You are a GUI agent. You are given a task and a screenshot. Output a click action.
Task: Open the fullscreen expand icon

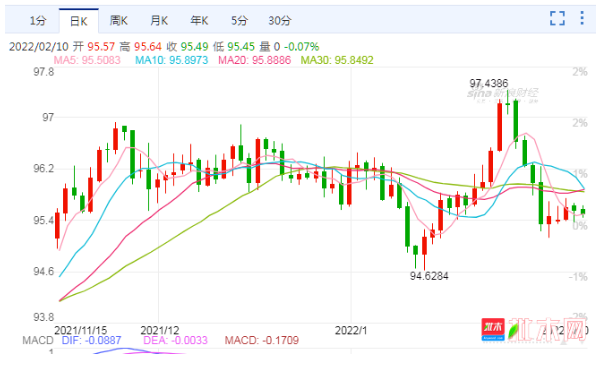click(557, 18)
